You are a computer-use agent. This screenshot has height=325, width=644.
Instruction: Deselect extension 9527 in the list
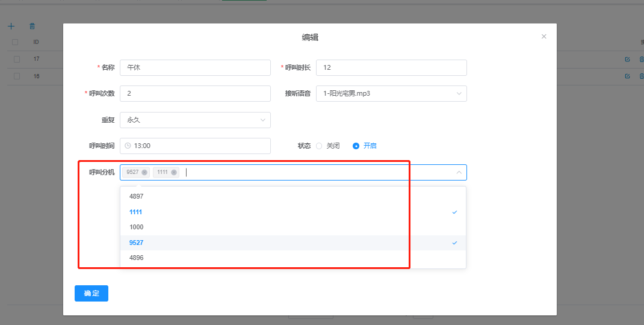[137, 243]
